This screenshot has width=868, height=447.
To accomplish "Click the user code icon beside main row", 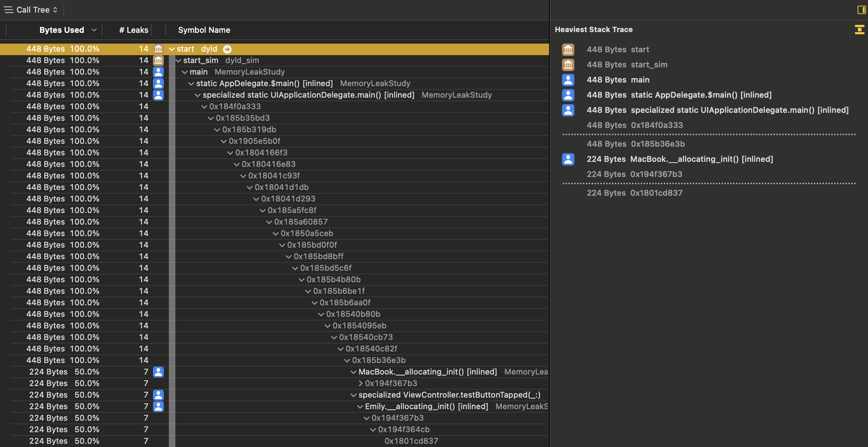I will [x=158, y=72].
